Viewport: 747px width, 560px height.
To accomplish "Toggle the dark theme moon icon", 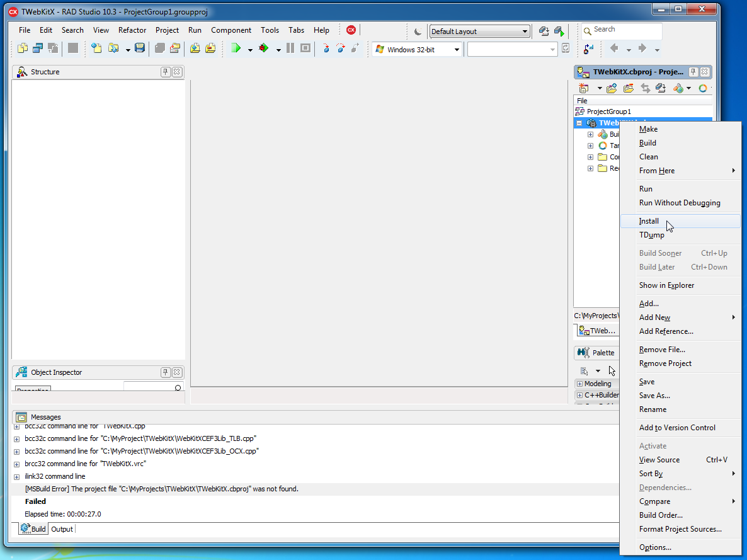I will [418, 31].
